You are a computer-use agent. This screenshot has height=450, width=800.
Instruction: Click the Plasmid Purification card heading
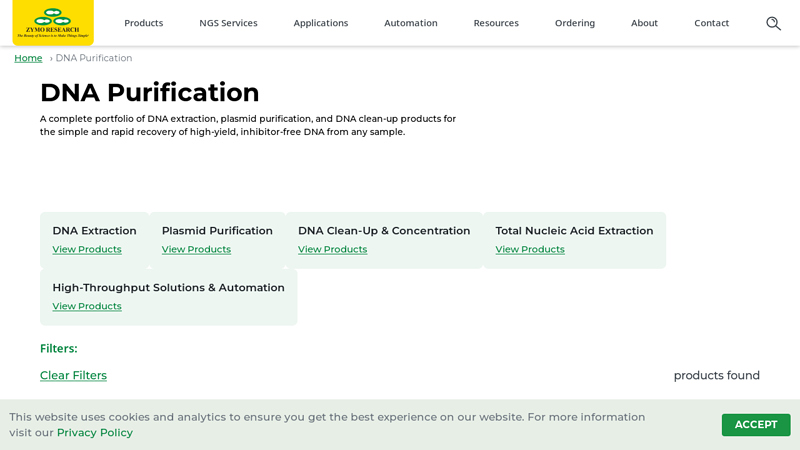point(217,231)
